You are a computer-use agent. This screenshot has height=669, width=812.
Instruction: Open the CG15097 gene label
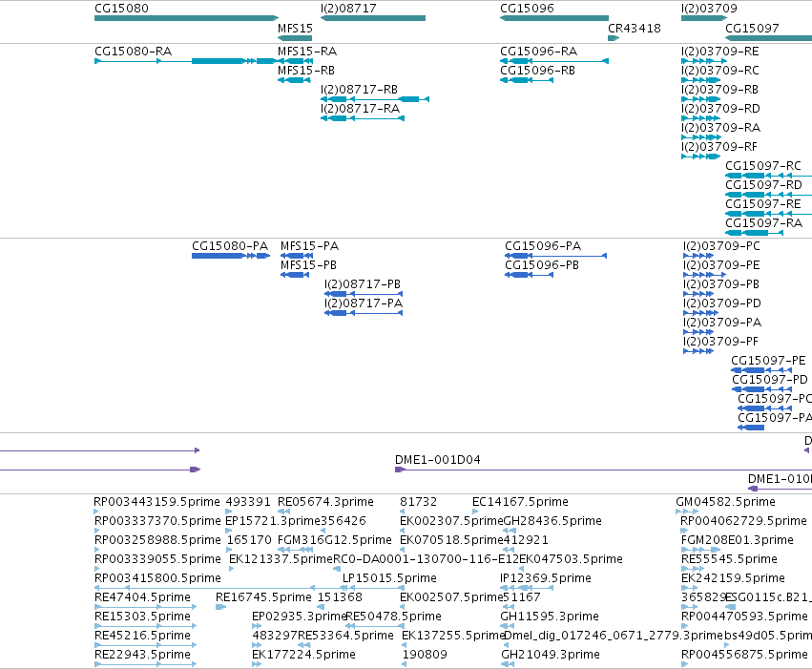pyautogui.click(x=752, y=29)
